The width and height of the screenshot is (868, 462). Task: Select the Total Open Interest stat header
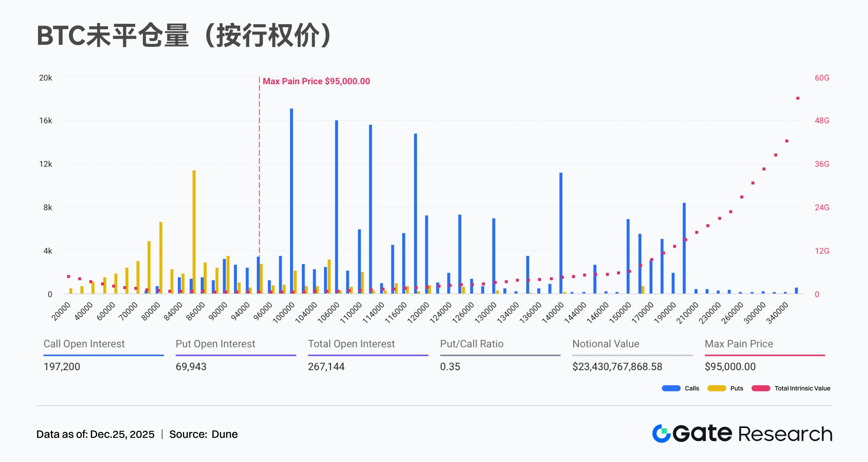coord(351,344)
